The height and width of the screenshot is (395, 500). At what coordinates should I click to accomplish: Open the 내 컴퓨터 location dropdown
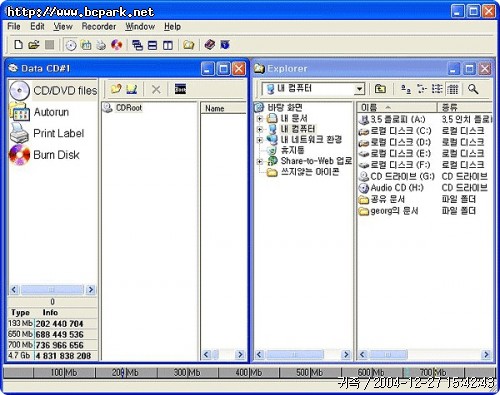[359, 89]
